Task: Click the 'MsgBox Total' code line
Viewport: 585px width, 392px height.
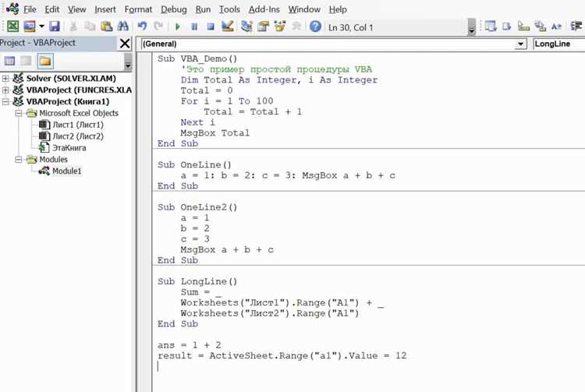Action: pyautogui.click(x=215, y=132)
